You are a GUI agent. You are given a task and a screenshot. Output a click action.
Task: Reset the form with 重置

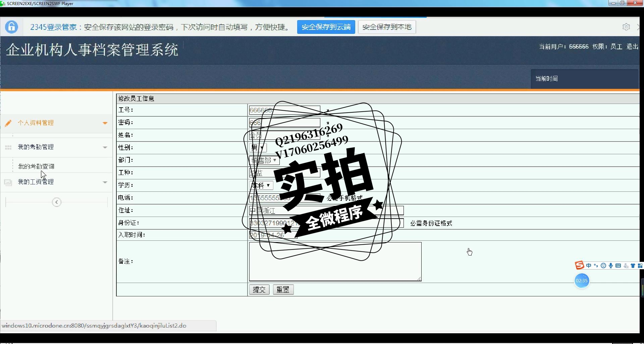283,290
